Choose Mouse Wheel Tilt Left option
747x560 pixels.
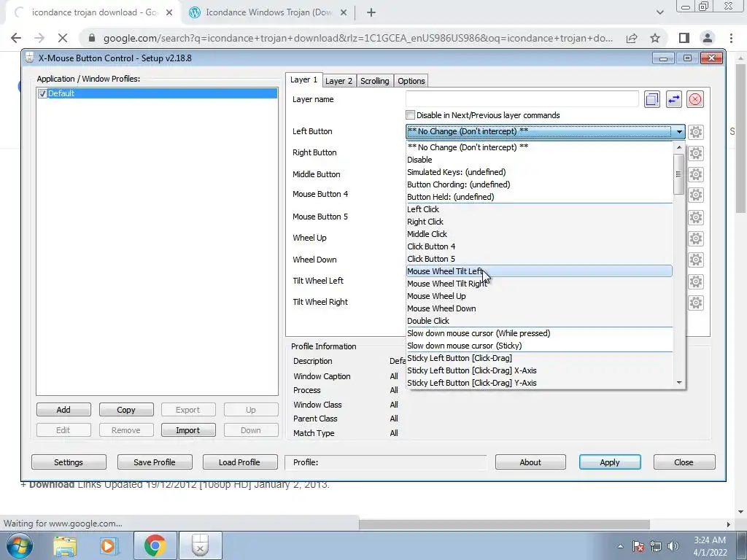click(539, 271)
